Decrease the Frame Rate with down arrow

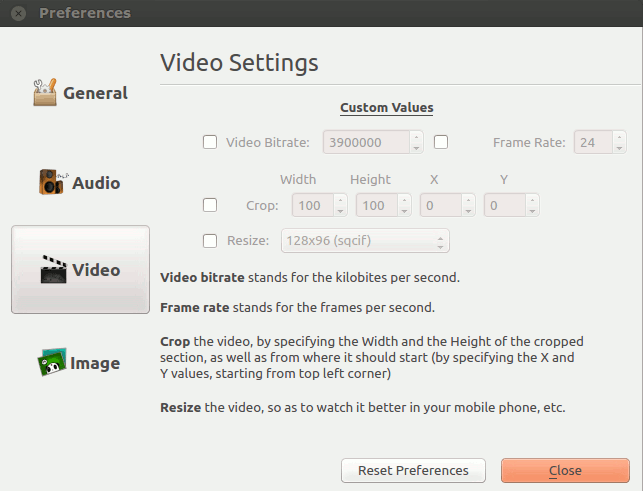(x=619, y=148)
